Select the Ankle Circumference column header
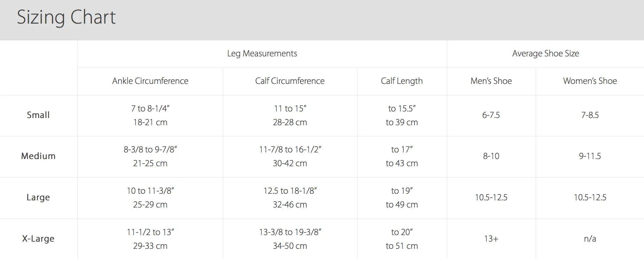Viewport: 644px width, 259px height. [150, 81]
